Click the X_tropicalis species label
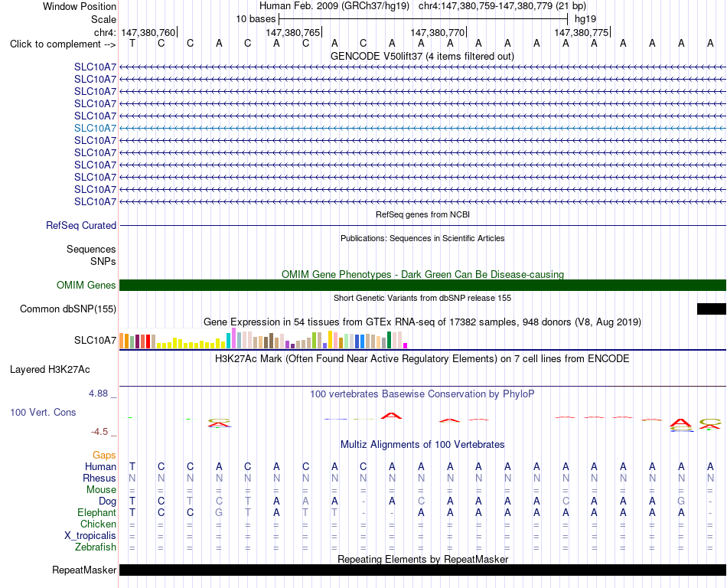The image size is (727, 588). pos(90,536)
